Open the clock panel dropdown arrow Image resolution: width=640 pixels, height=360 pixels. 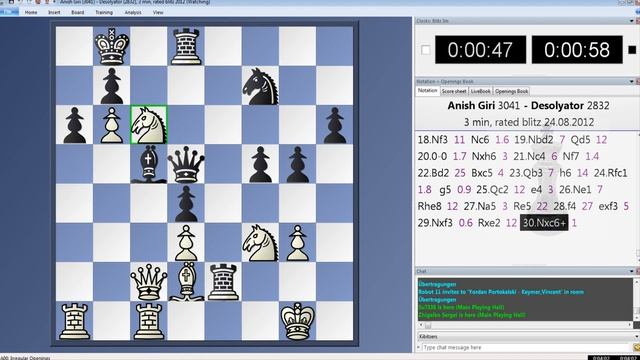[x=632, y=21]
